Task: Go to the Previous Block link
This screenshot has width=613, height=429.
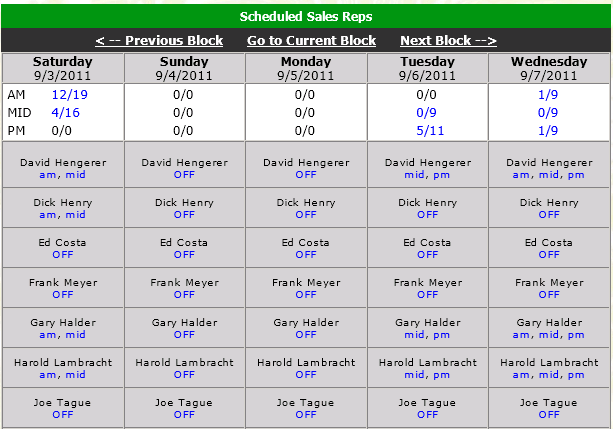Action: pos(159,41)
